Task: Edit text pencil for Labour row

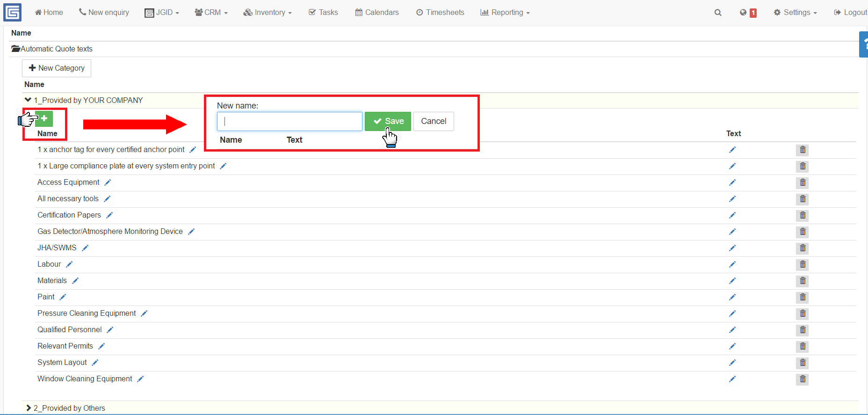Action: click(732, 264)
